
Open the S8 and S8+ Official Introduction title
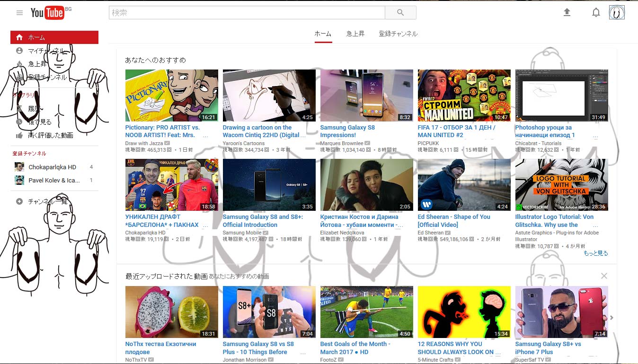tap(263, 221)
